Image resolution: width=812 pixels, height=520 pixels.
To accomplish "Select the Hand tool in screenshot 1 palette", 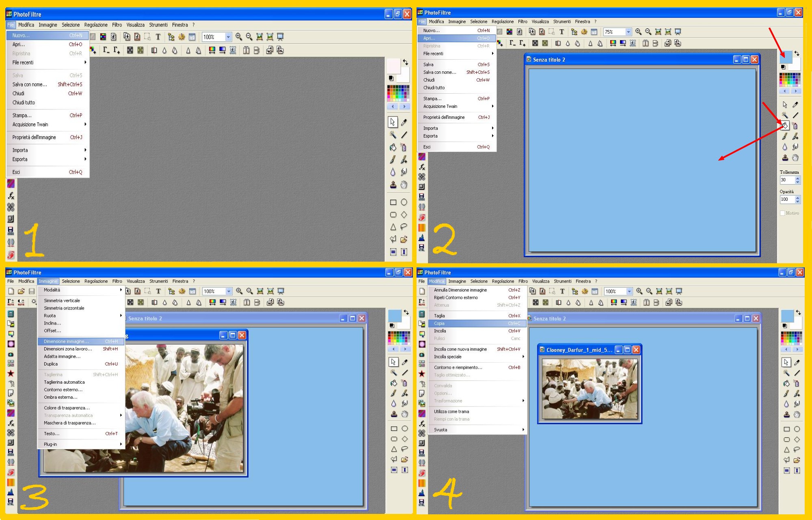I will pos(404,185).
